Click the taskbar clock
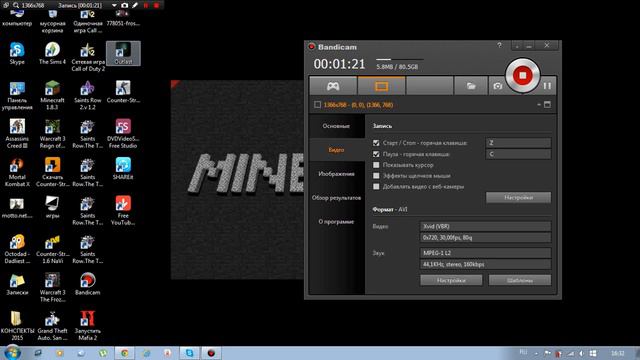 (x=618, y=353)
